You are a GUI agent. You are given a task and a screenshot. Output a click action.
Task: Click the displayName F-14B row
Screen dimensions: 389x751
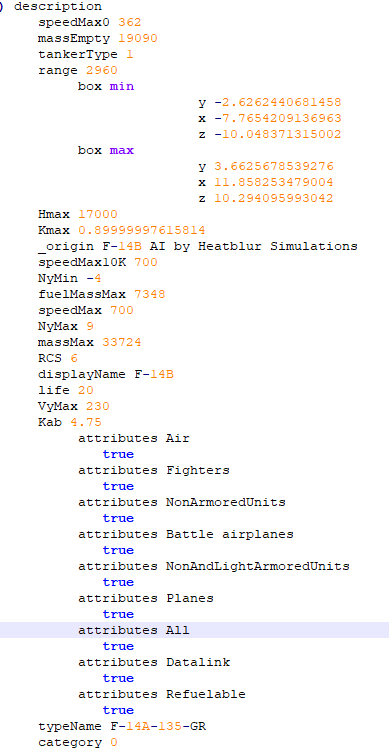[106, 374]
